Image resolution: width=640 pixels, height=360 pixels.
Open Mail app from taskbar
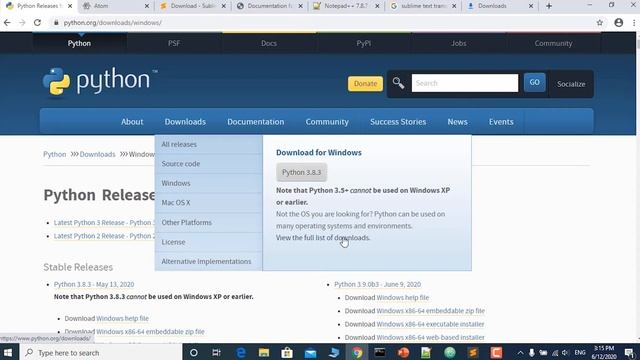pos(310,353)
